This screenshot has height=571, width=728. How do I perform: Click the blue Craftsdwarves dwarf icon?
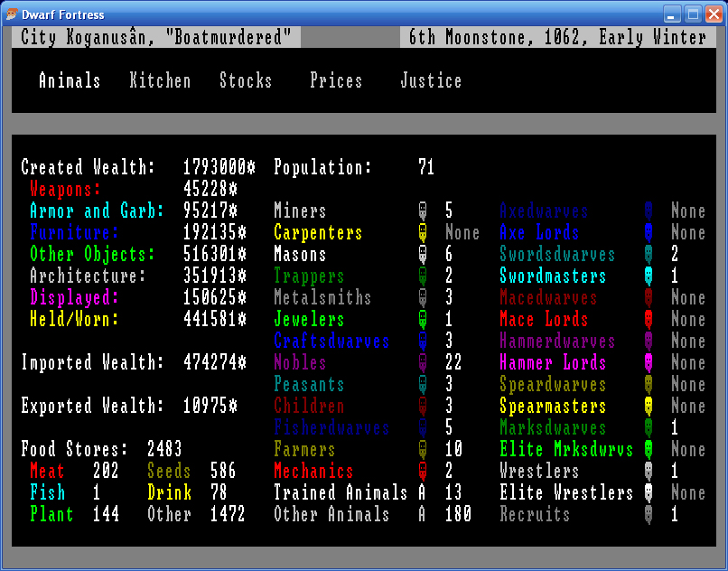coord(423,341)
